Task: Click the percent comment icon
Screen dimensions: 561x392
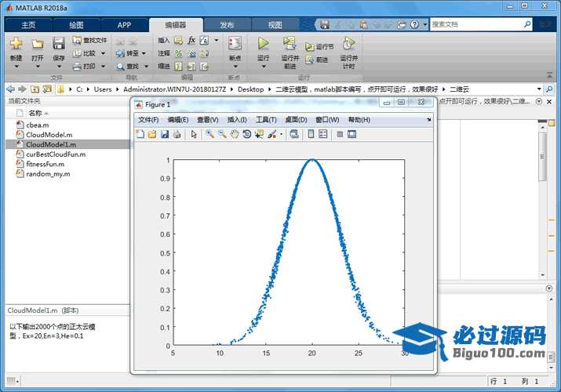Action: (179, 53)
